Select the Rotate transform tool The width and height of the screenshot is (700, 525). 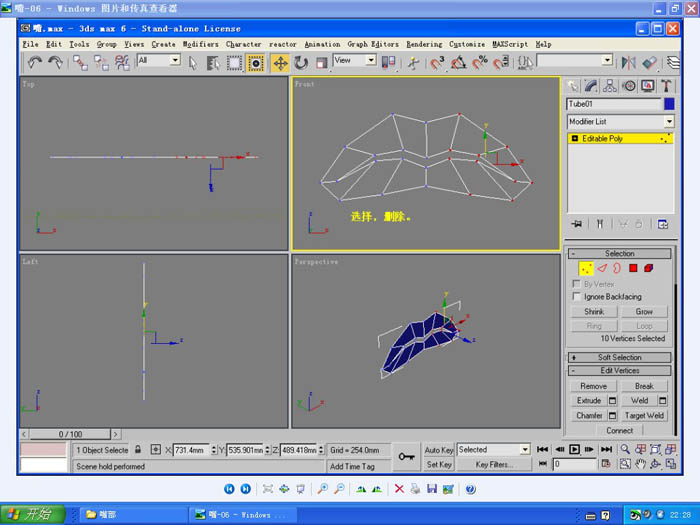(301, 62)
